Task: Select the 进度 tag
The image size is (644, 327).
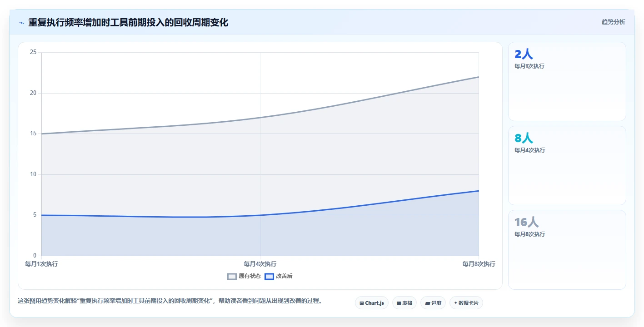Action: [x=433, y=303]
